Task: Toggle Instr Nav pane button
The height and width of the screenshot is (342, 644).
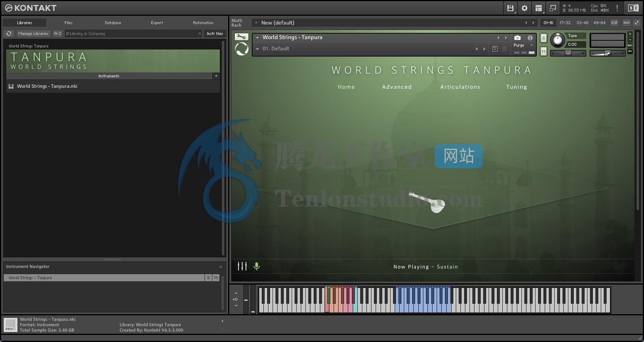Action: coord(215,33)
